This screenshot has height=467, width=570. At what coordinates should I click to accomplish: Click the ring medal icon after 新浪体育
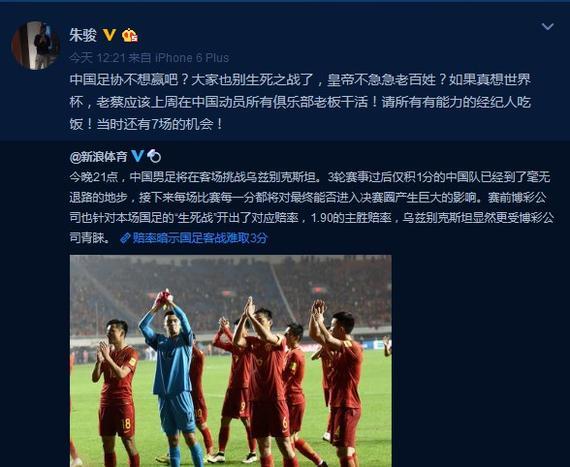pyautogui.click(x=154, y=156)
